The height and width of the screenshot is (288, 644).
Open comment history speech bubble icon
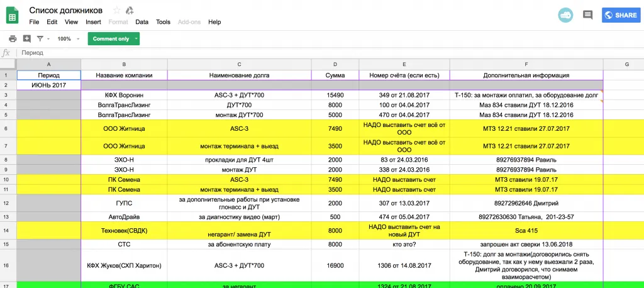point(587,15)
